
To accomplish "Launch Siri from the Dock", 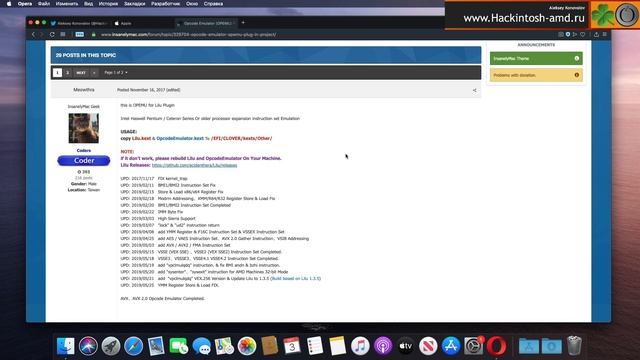I will [88, 346].
